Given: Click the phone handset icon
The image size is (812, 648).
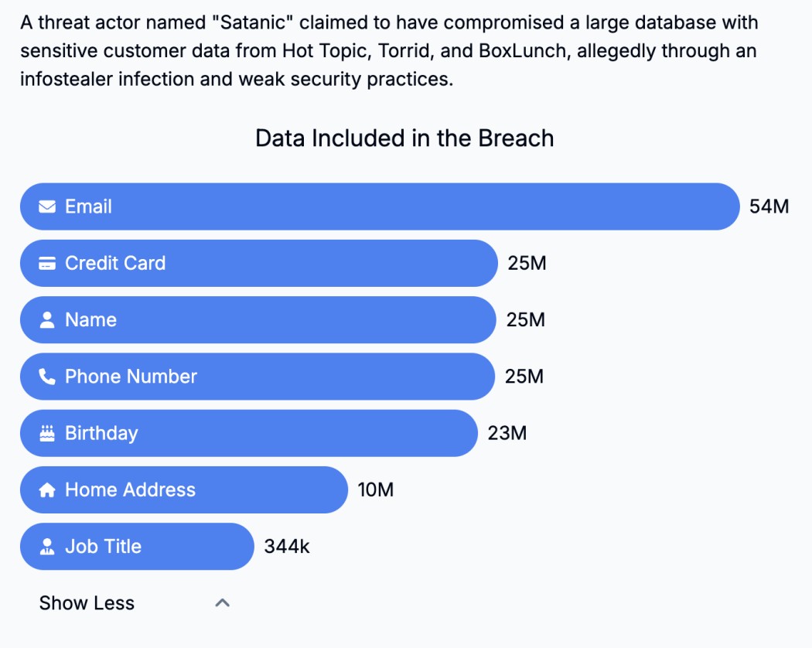Looking at the screenshot, I should coord(47,377).
